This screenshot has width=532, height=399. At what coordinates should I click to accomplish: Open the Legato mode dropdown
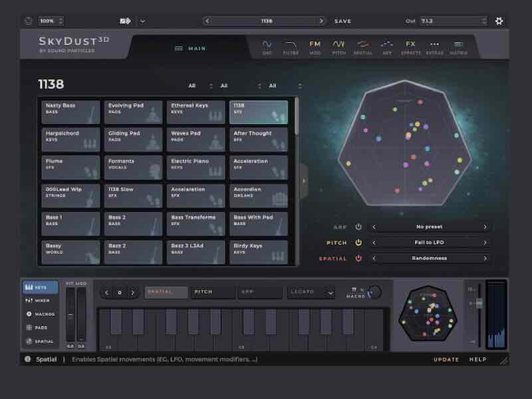click(311, 292)
